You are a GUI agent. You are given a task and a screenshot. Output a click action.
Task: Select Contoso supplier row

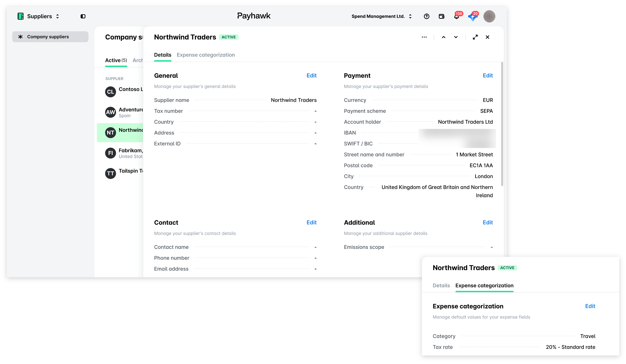pos(120,92)
